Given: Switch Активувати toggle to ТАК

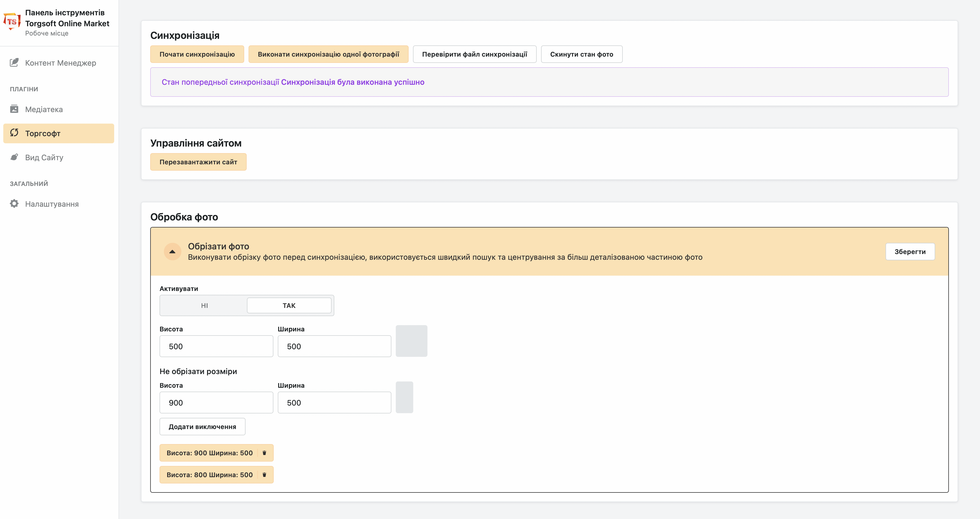Looking at the screenshot, I should [x=289, y=305].
